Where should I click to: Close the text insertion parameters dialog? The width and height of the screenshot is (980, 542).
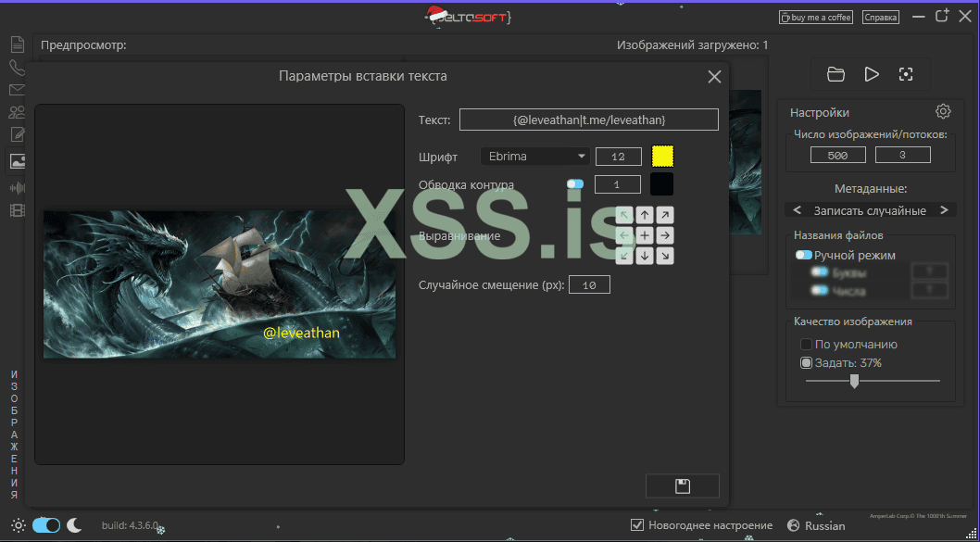tap(714, 76)
